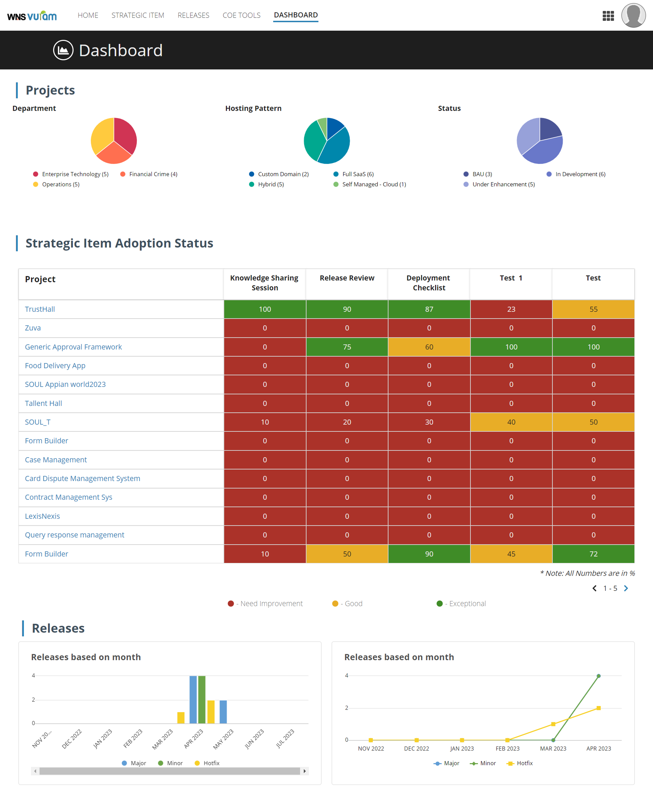Open Contract Management Sys link
653x812 pixels.
[69, 497]
